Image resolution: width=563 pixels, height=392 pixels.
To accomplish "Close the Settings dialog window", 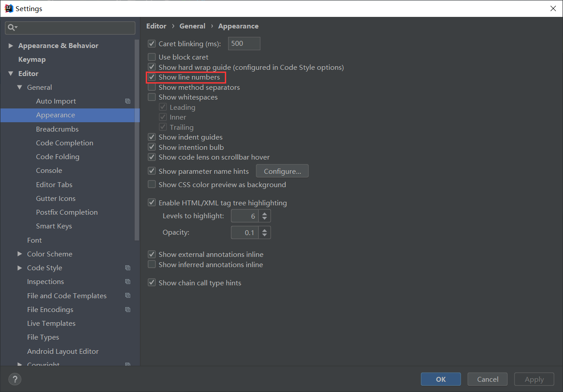I will pos(553,8).
